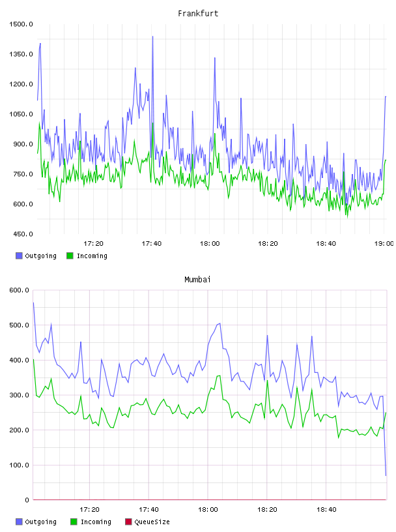Image resolution: width=396 pixels, height=532 pixels.
Task: Click the 1350.0 y-axis label in Frankfurt chart
Action: point(21,54)
